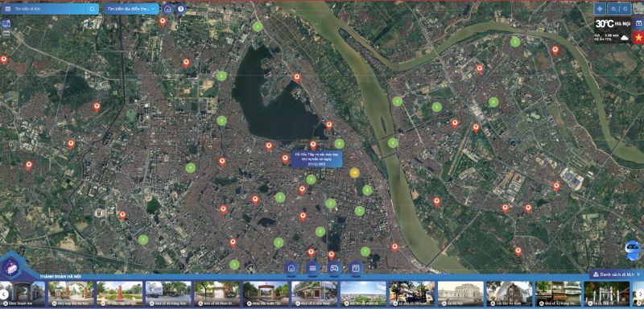The image size is (644, 309).
Task: Click the yellow cluster marker on the map
Action: pyautogui.click(x=354, y=173)
